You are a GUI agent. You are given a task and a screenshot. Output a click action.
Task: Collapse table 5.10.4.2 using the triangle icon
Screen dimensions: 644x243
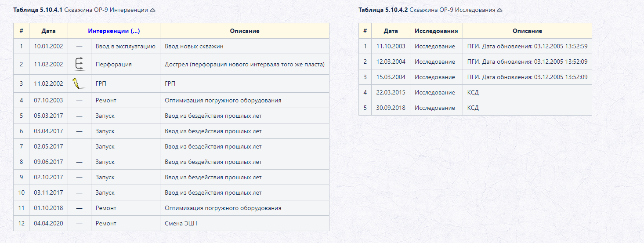[499, 10]
